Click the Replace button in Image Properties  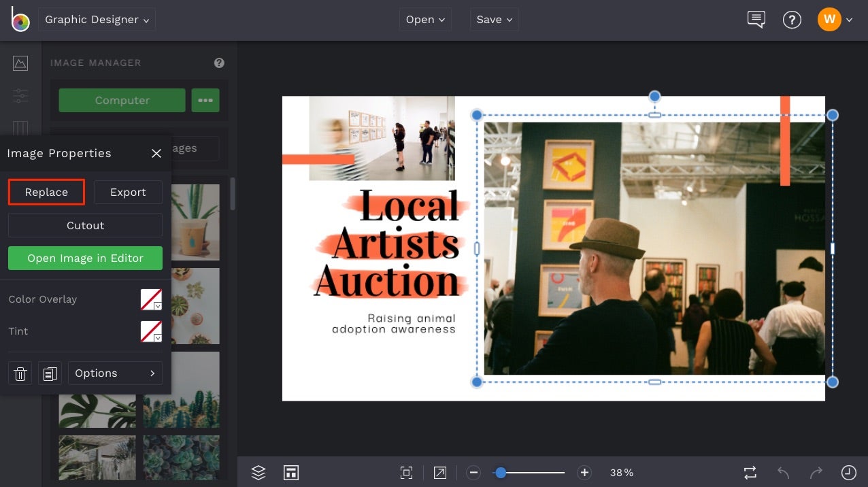click(x=46, y=192)
